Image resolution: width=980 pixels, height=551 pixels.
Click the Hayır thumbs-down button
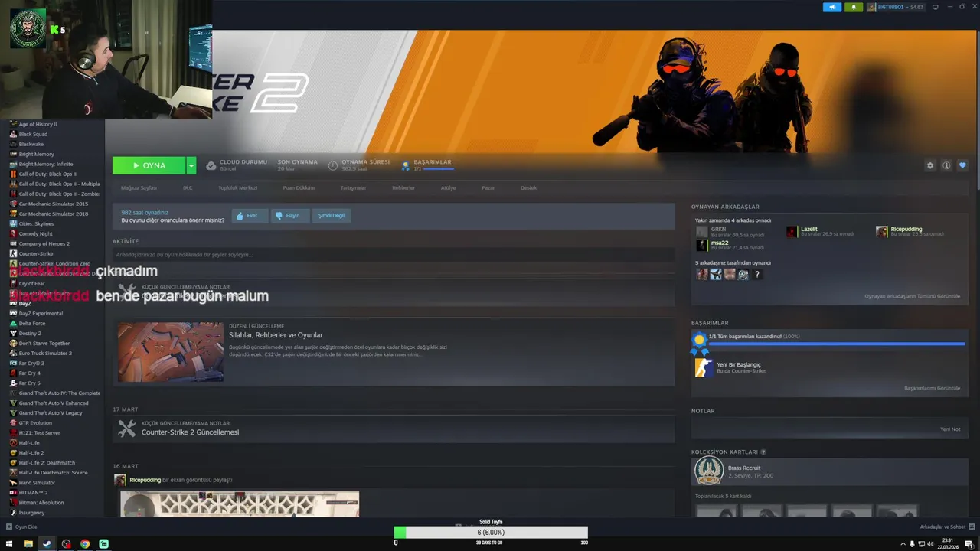click(290, 216)
